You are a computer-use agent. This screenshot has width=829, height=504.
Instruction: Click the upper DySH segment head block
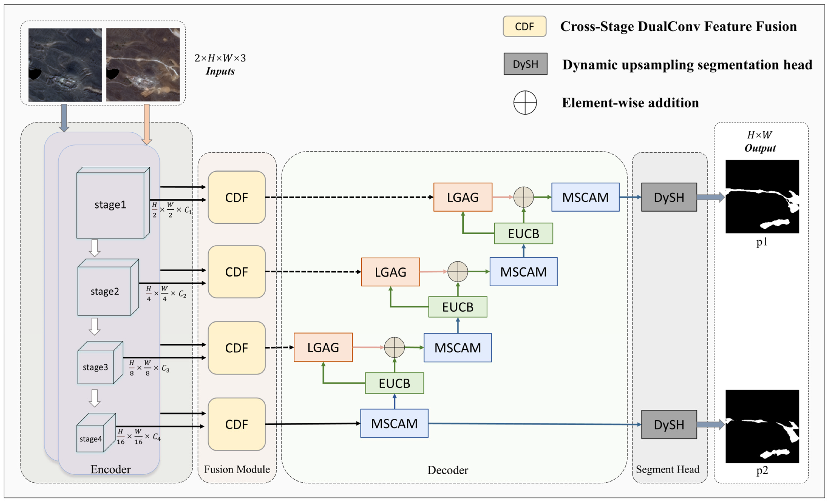click(x=669, y=197)
